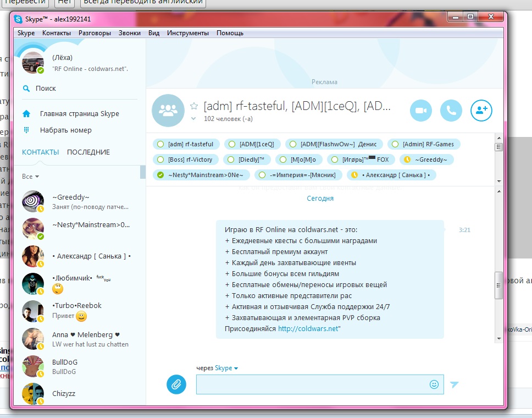The image size is (532, 418).
Task: Open the dial pad icon
Action: (26, 130)
